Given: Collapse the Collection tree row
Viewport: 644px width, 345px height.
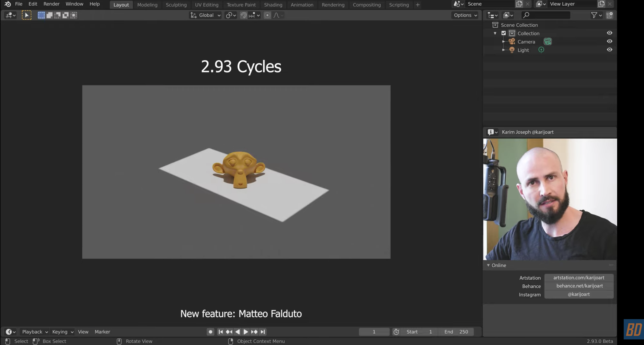Looking at the screenshot, I should click(495, 33).
